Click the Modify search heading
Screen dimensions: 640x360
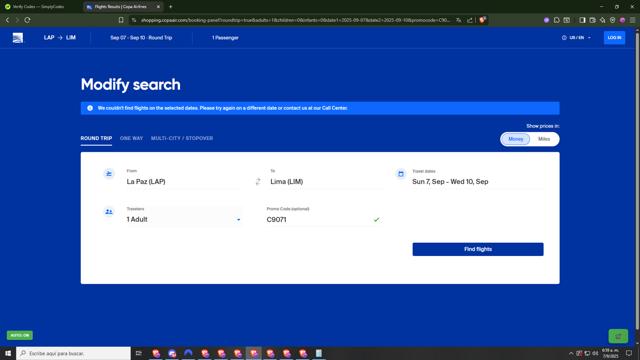tap(131, 85)
